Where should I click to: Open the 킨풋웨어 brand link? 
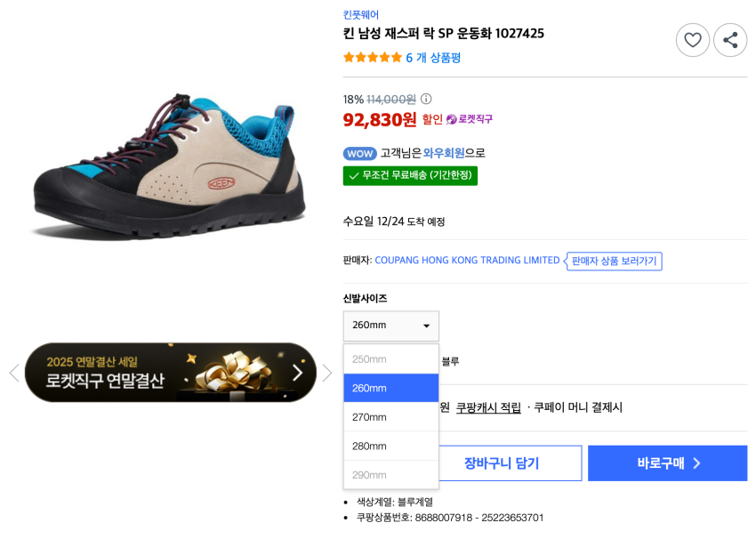[361, 15]
